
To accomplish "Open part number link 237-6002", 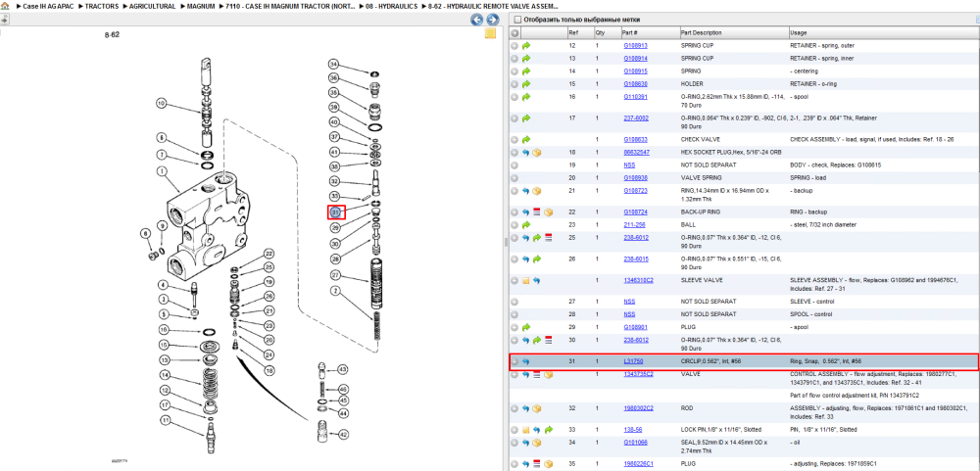I will (636, 118).
